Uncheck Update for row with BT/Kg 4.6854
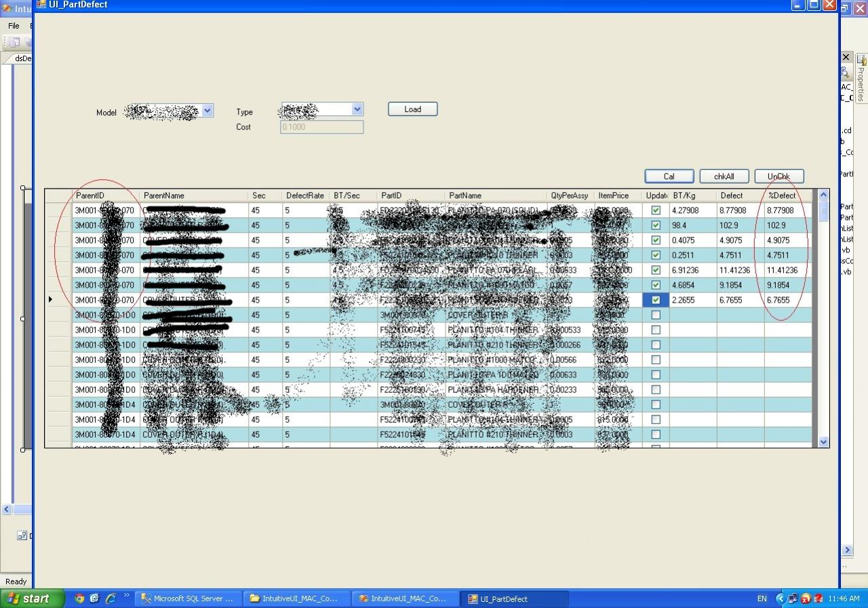 pos(656,285)
